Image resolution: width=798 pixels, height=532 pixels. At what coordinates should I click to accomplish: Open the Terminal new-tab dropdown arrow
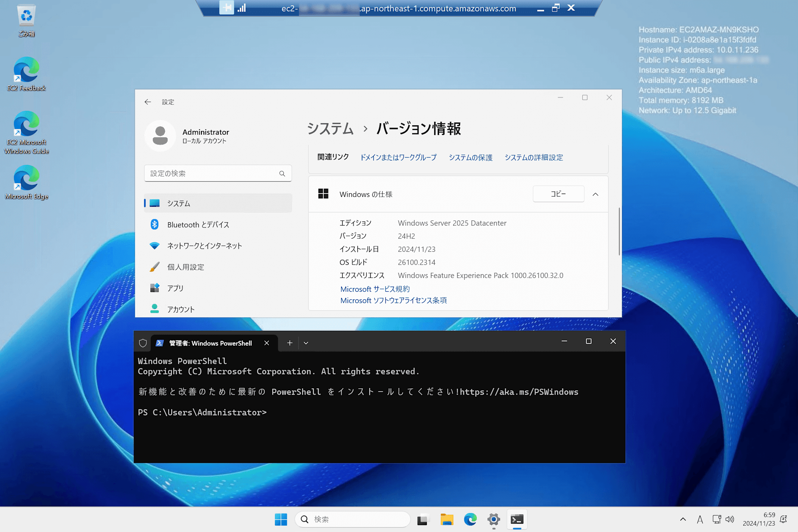[306, 343]
